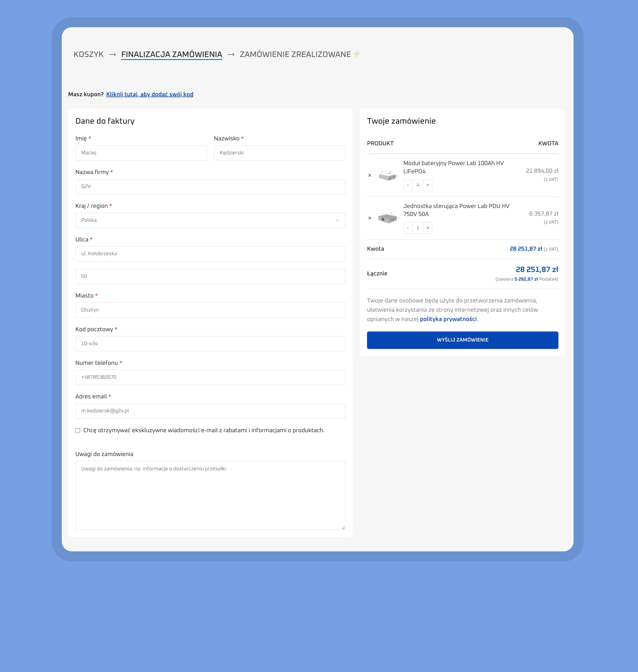This screenshot has width=638, height=672.
Task: Click the Uwagi do zamówienia textarea
Action: coord(210,495)
